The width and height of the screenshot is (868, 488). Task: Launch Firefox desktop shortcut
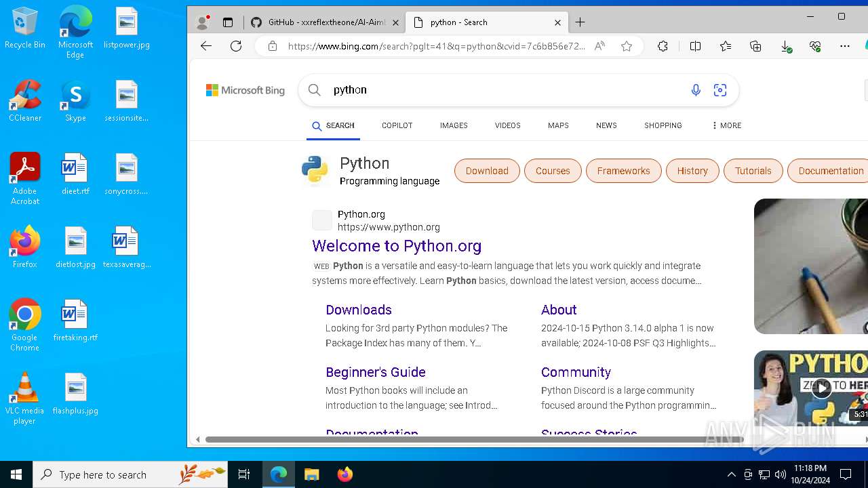(24, 248)
